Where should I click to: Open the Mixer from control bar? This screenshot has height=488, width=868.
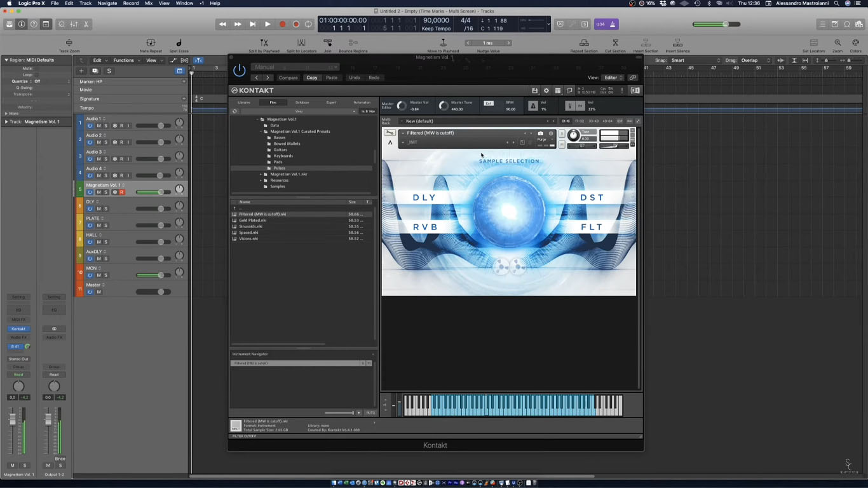(74, 24)
